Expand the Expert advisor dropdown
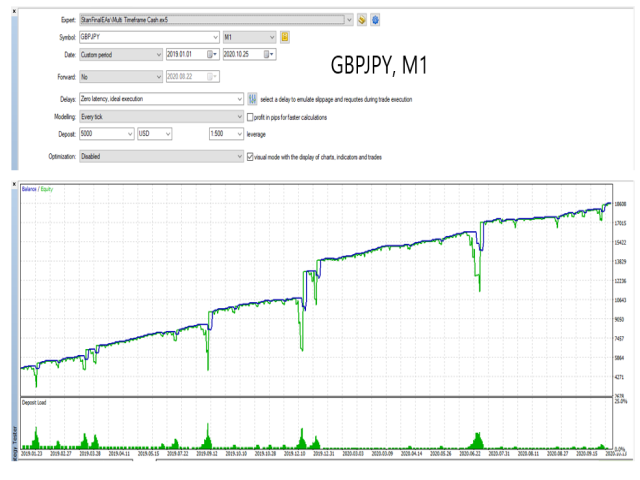Viewport: 640px width, 480px height. click(x=349, y=19)
